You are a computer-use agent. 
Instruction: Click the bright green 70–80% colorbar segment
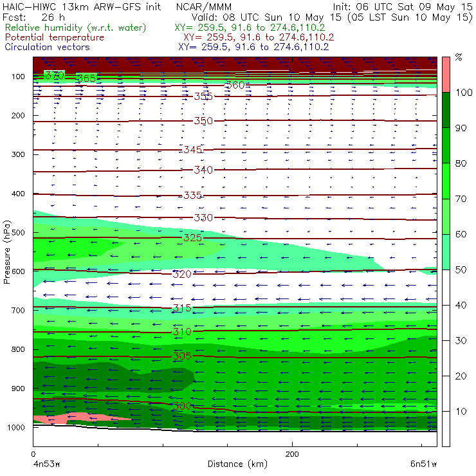(446, 181)
